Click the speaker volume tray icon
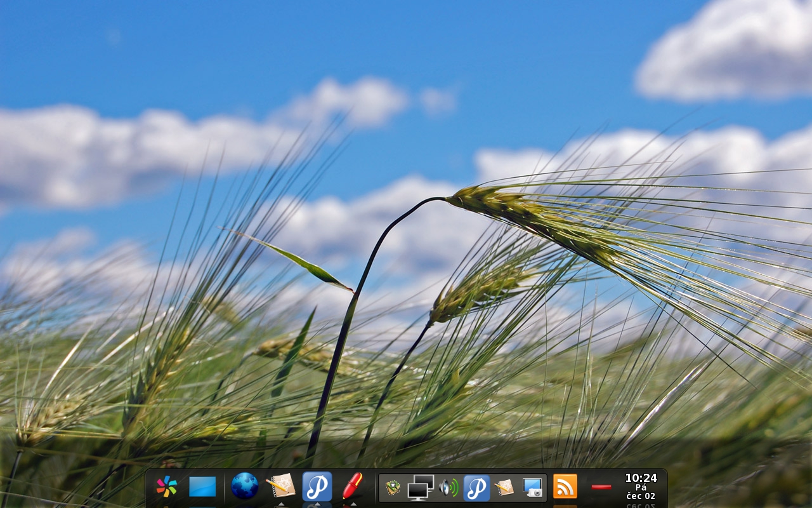 pyautogui.click(x=449, y=488)
